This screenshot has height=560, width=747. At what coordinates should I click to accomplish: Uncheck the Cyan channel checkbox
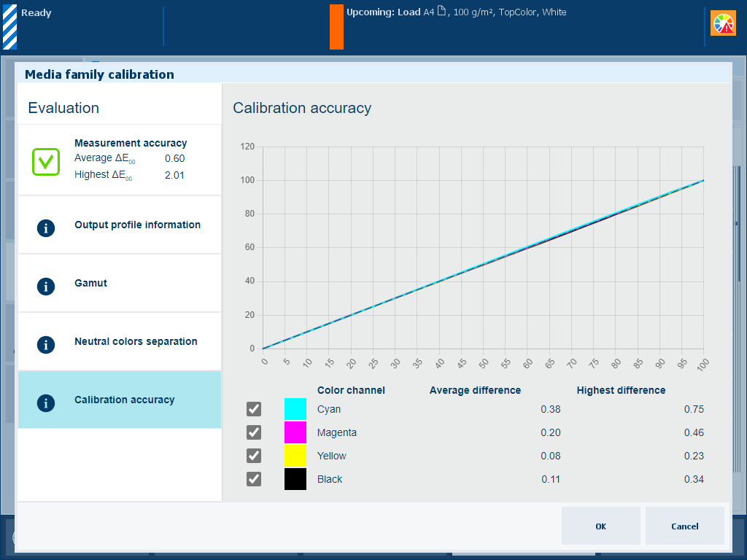(x=254, y=409)
